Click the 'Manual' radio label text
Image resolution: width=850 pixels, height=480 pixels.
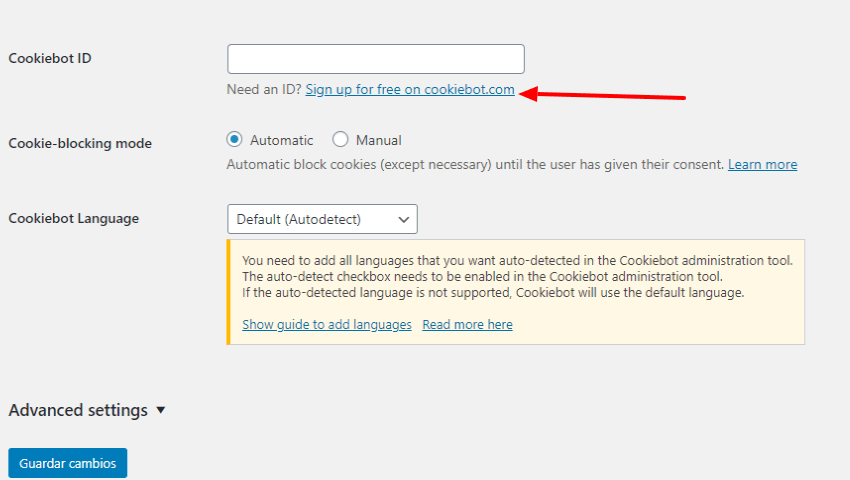click(x=378, y=140)
